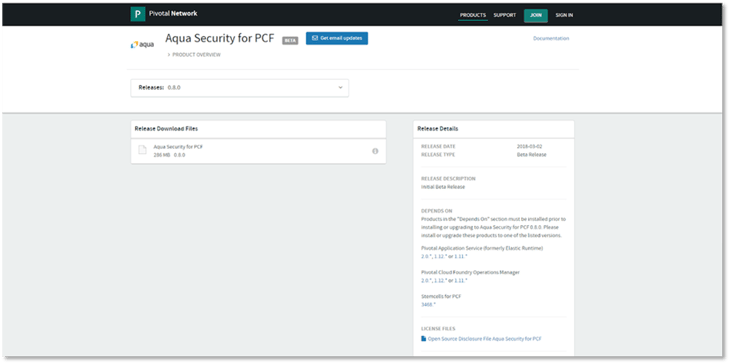
Task: Download the Aqua Security for PCF file
Action: [x=178, y=147]
